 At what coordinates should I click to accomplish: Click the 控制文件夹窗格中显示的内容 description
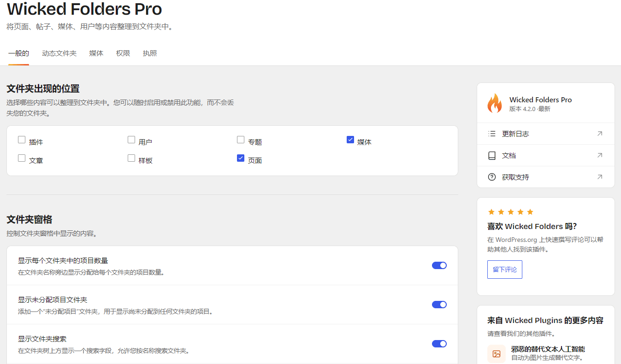pos(52,234)
